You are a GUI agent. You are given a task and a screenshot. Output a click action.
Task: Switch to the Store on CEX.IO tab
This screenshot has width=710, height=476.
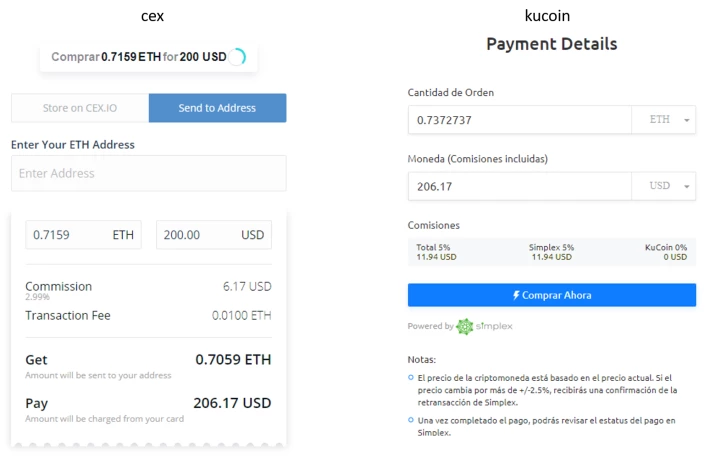click(80, 108)
